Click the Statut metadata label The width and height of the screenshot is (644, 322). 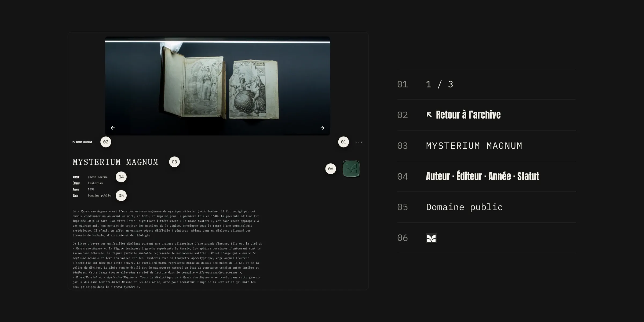pos(75,196)
